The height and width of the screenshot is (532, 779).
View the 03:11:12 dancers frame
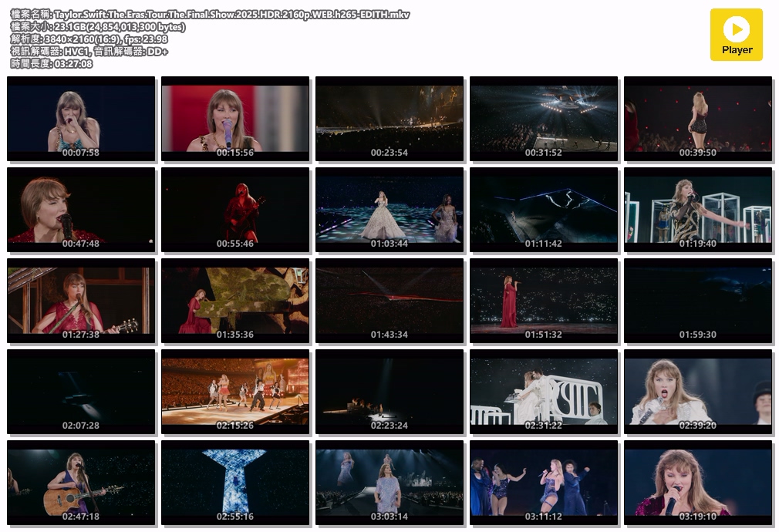(x=544, y=483)
